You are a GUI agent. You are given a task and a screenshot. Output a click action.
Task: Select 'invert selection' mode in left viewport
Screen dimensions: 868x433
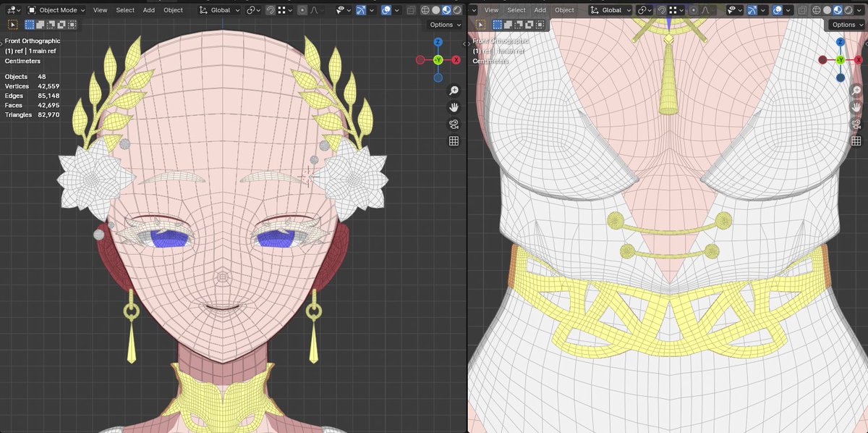pyautogui.click(x=61, y=25)
